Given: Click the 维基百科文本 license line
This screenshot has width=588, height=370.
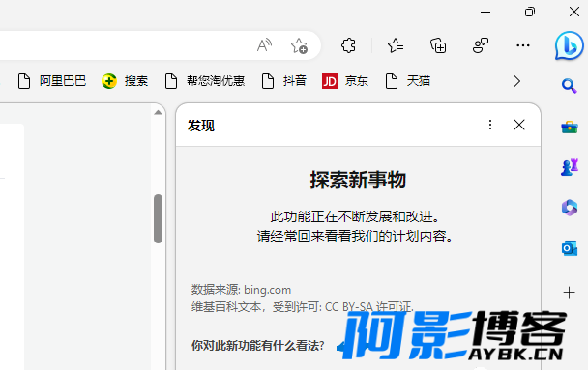Looking at the screenshot, I should [x=303, y=307].
